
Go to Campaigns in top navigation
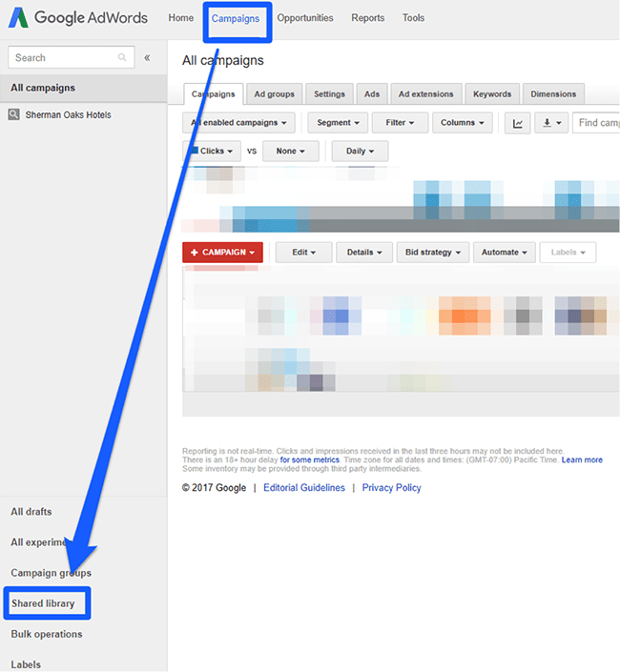click(236, 18)
